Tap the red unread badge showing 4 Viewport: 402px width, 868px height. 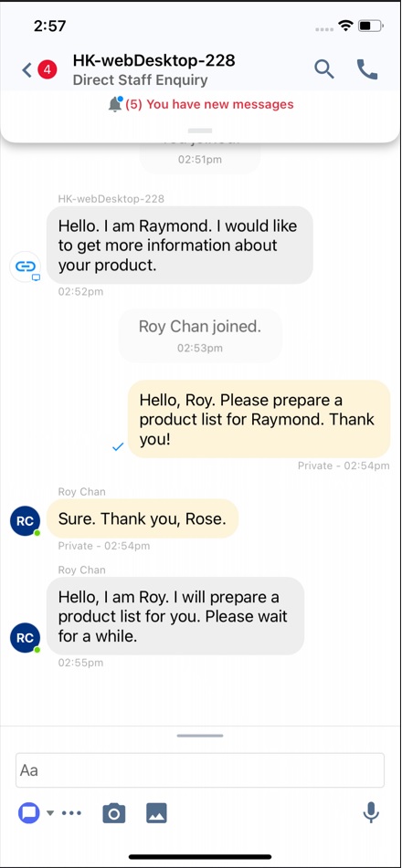pos(48,70)
